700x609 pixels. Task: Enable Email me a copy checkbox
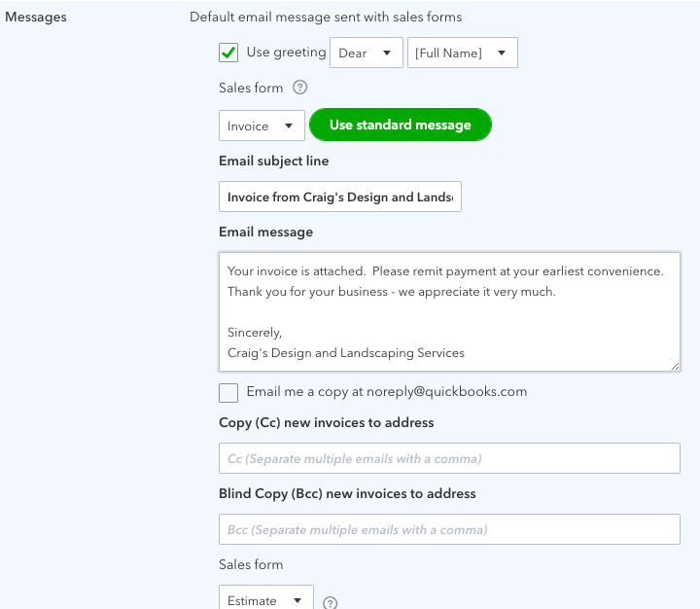click(x=228, y=392)
